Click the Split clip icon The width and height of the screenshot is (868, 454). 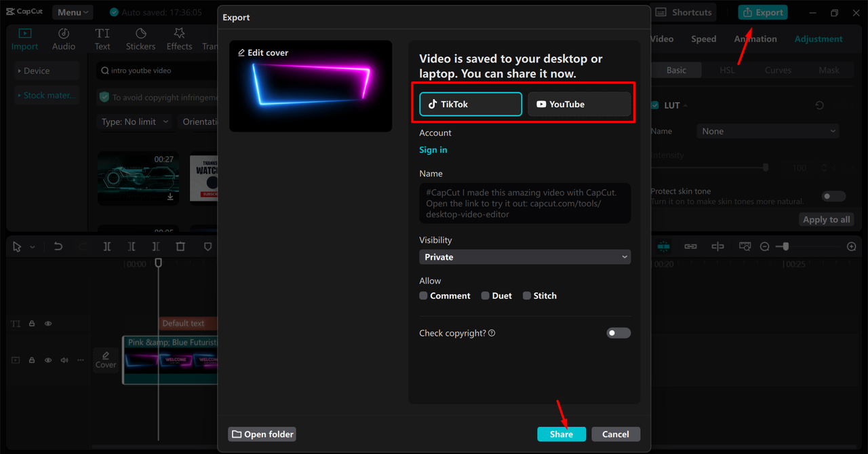point(107,247)
